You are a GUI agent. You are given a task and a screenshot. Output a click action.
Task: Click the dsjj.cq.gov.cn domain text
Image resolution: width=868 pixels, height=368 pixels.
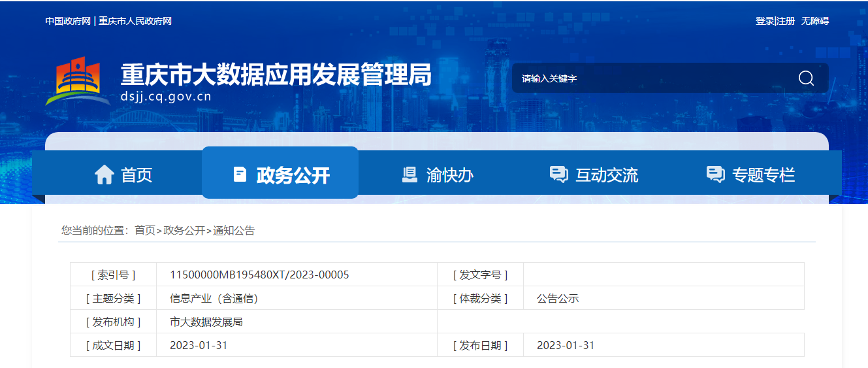(166, 97)
